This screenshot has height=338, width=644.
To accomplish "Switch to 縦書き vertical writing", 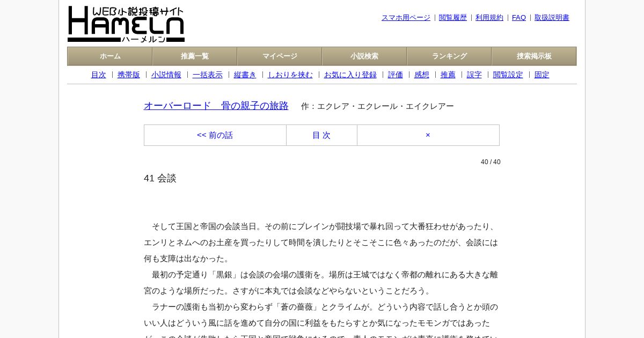I will coord(245,75).
